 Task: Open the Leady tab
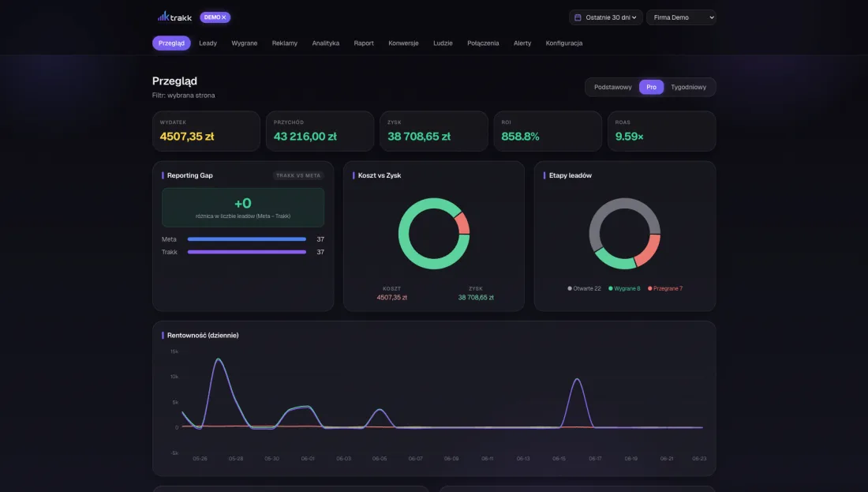pyautogui.click(x=208, y=43)
